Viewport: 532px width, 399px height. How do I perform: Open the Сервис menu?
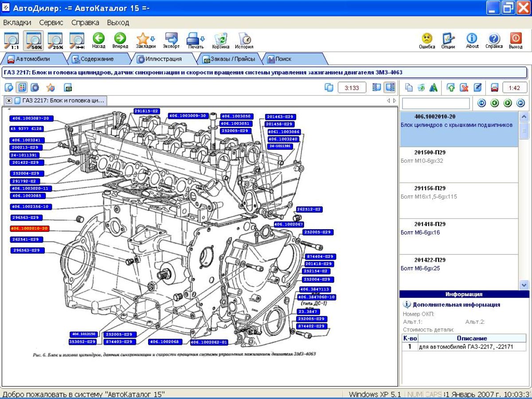[x=51, y=22]
